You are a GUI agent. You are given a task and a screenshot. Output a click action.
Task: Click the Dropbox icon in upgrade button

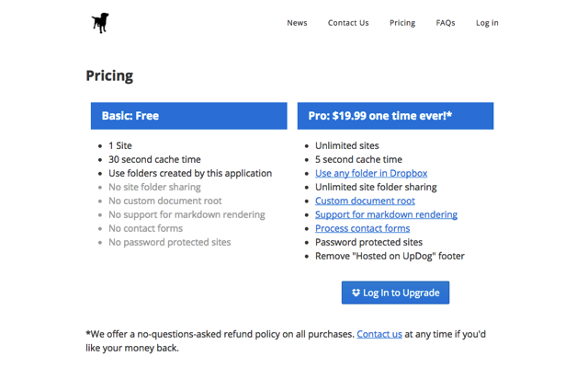(x=356, y=293)
